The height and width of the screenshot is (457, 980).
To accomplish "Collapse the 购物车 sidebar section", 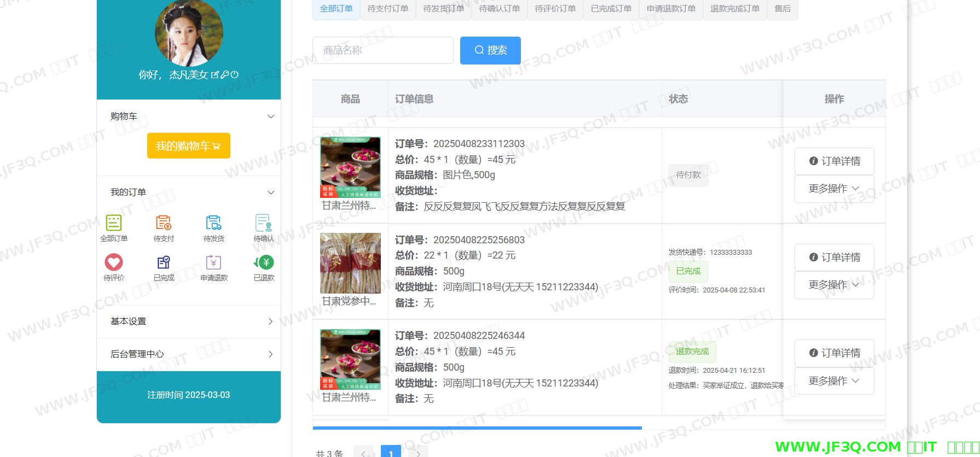I will [x=270, y=116].
